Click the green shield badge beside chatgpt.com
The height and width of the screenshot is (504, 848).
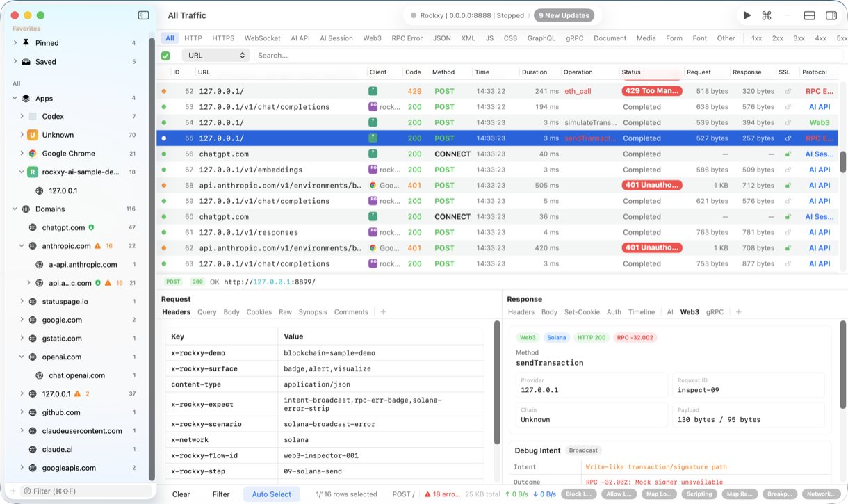point(91,227)
